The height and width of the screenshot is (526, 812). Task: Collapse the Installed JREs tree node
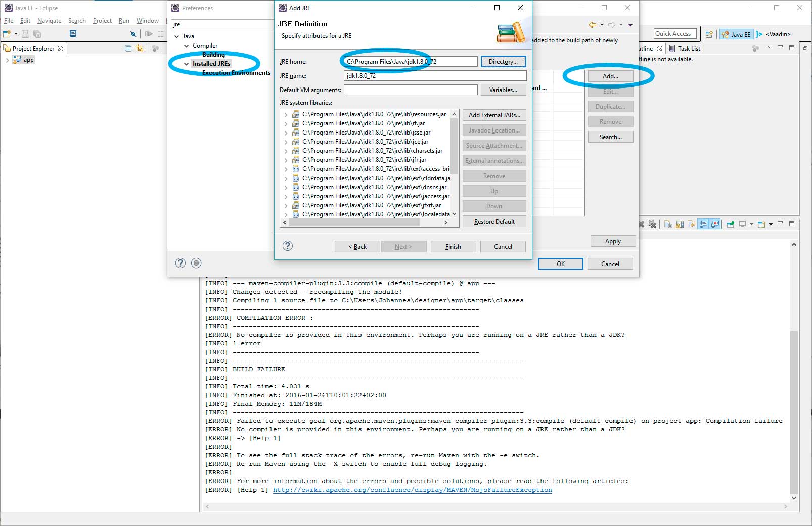[x=186, y=64]
